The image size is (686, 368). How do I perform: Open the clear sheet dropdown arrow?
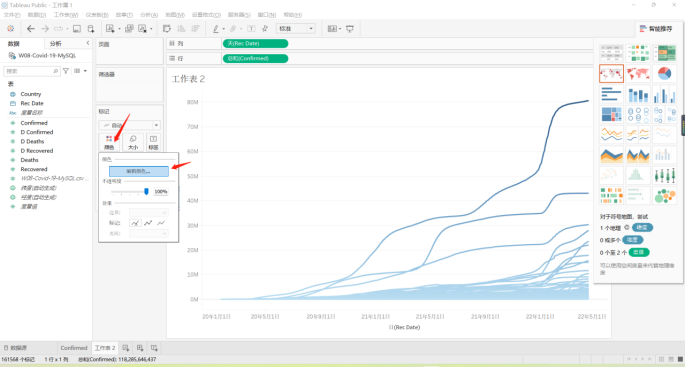[151, 29]
